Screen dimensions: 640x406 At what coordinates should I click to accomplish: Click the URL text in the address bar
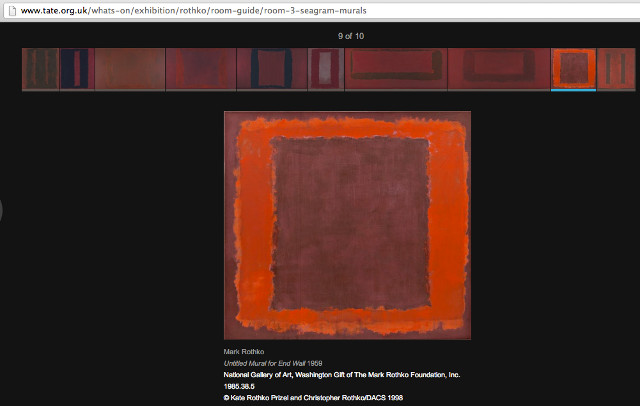pyautogui.click(x=193, y=11)
